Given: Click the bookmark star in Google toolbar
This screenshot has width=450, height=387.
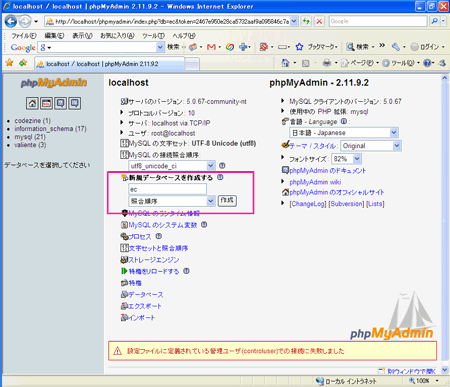Looking at the screenshot, I should pos(299,47).
